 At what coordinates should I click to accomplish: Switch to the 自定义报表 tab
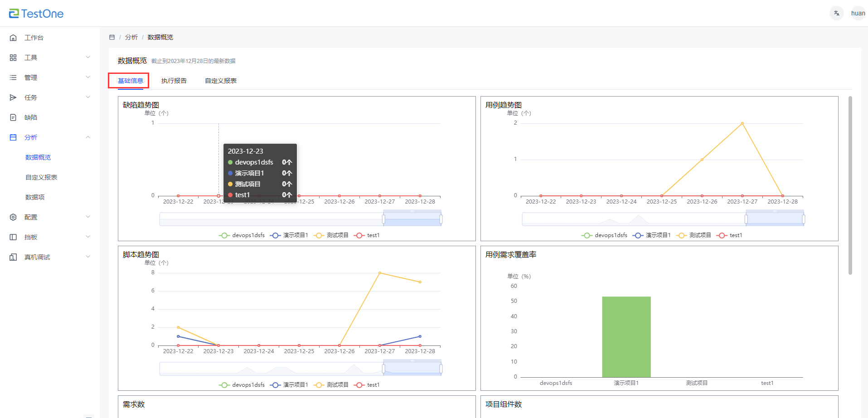point(221,81)
